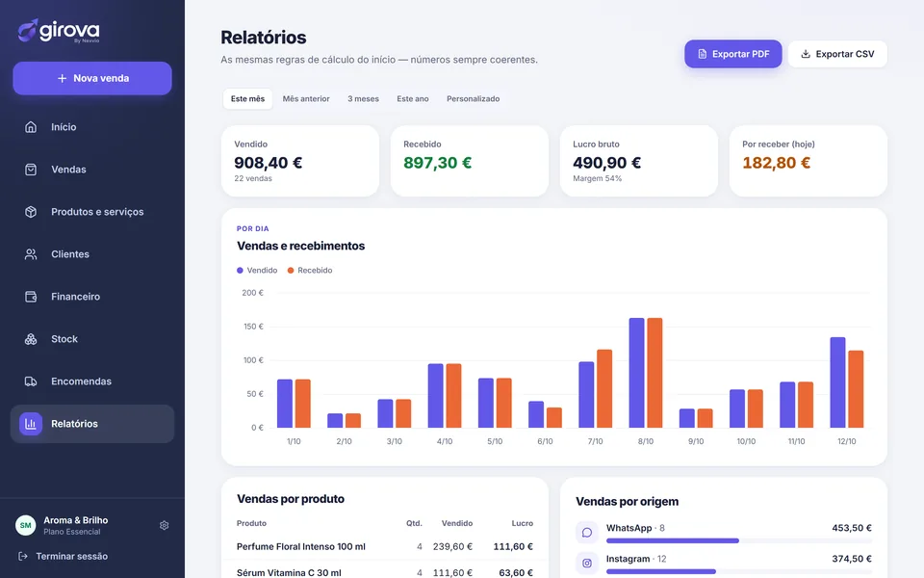Open the Personalizado period tab

point(474,98)
